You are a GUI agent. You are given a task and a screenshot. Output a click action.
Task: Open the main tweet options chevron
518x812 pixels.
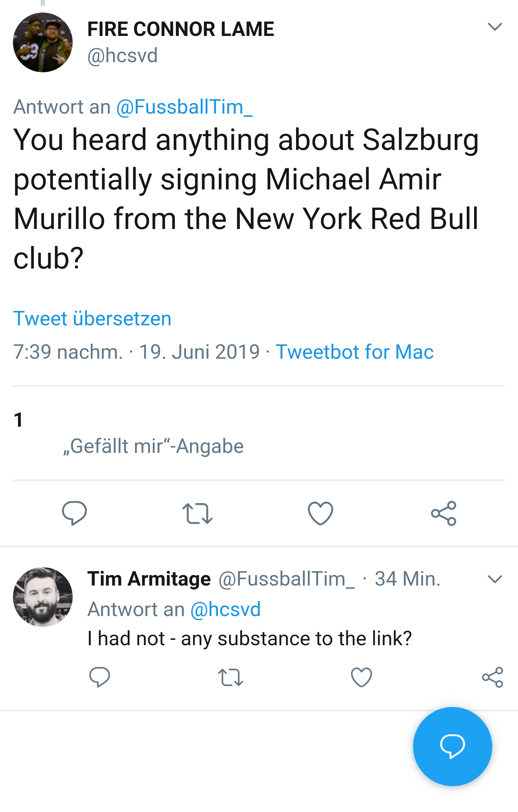coord(495,27)
